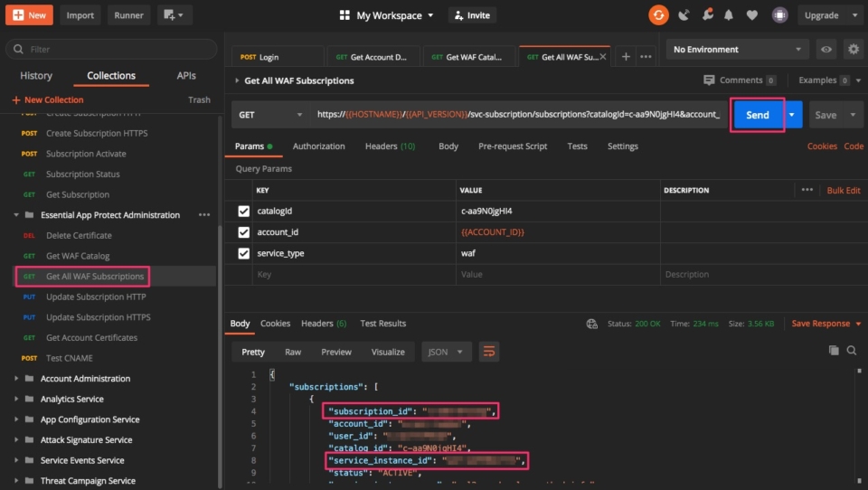This screenshot has height=490, width=868.
Task: Click the Comments icon
Action: click(709, 80)
